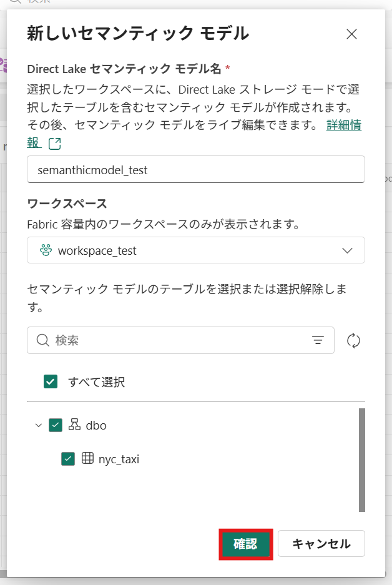Select the dbo schema label
Screen dimensions: 392x585
96,425
